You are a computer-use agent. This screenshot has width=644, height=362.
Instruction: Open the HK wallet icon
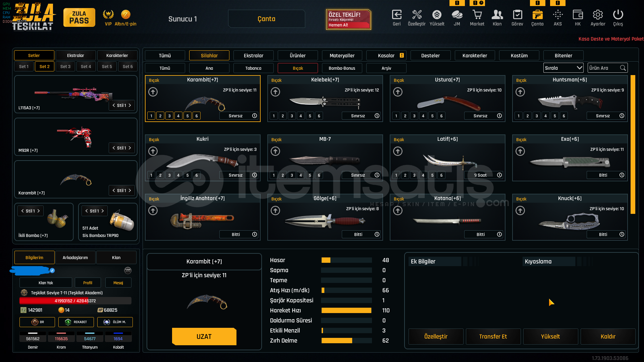tap(578, 15)
